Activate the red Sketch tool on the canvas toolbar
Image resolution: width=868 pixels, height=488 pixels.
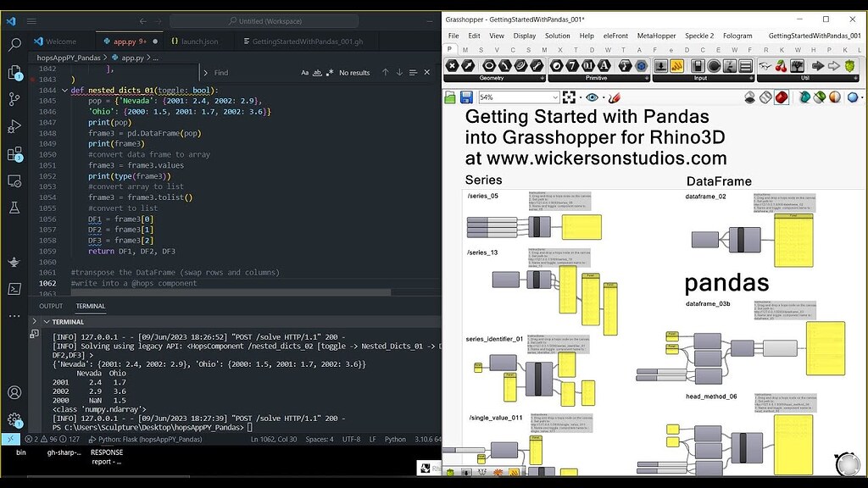(614, 97)
